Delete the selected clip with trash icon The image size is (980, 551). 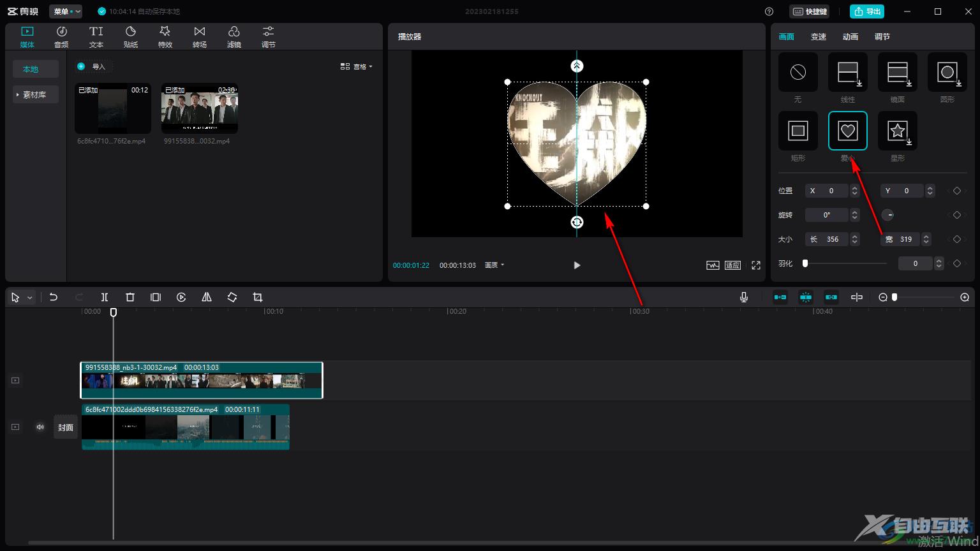130,297
